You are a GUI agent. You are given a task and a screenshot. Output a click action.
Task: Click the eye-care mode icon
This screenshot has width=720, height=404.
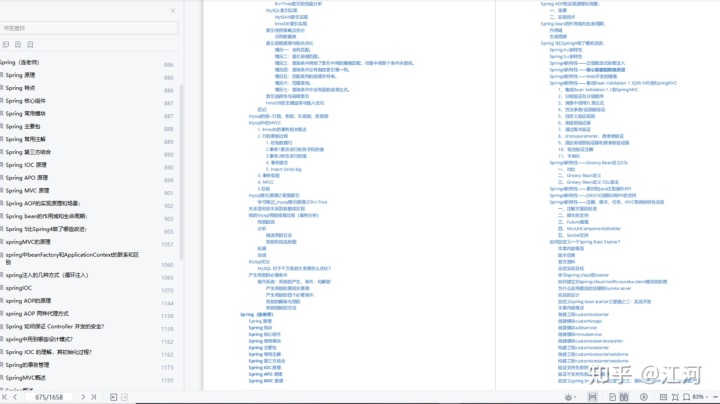pos(568,397)
